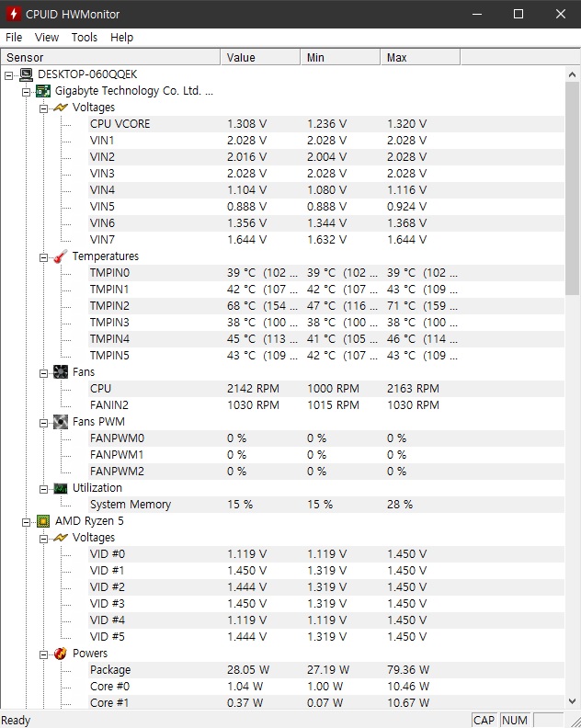Click the lightning Voltages icon under Gigabyte
This screenshot has height=728, width=581.
[x=61, y=108]
